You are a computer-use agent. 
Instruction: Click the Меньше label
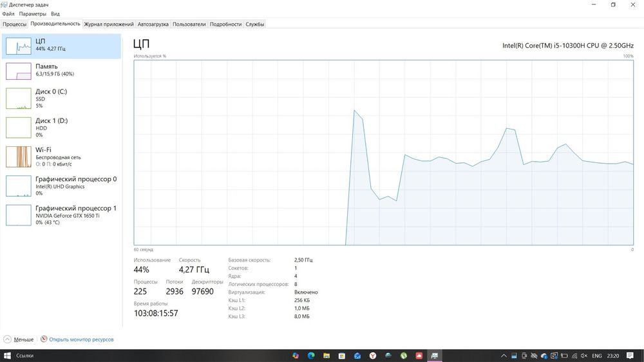pyautogui.click(x=24, y=339)
